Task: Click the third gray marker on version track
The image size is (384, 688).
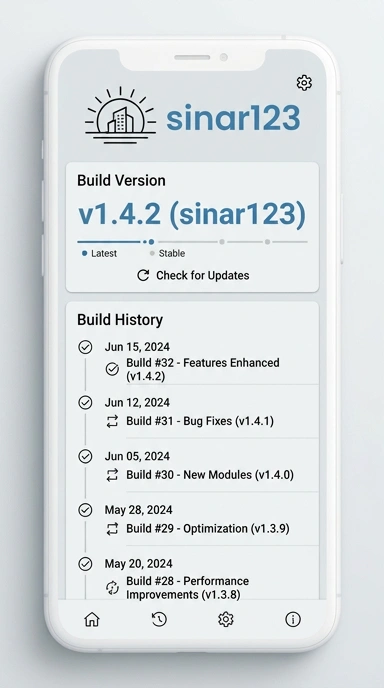Action: tap(222, 242)
